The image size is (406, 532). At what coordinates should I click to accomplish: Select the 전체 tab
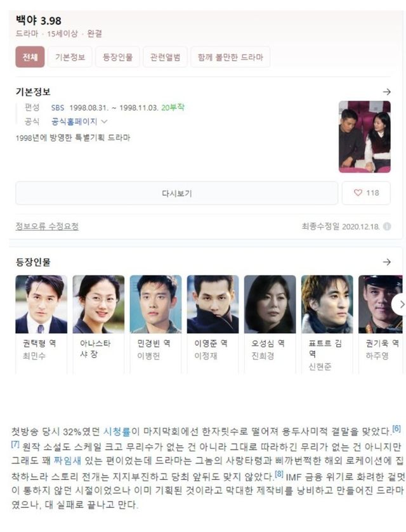coord(30,57)
